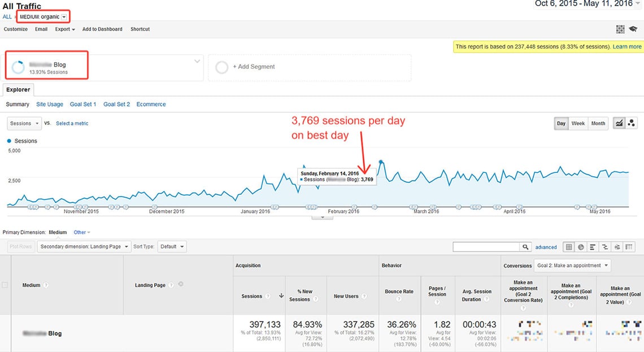Image resolution: width=644 pixels, height=352 pixels.
Task: Open Secondary dimension: Landing Page dropdown
Action: (84, 246)
